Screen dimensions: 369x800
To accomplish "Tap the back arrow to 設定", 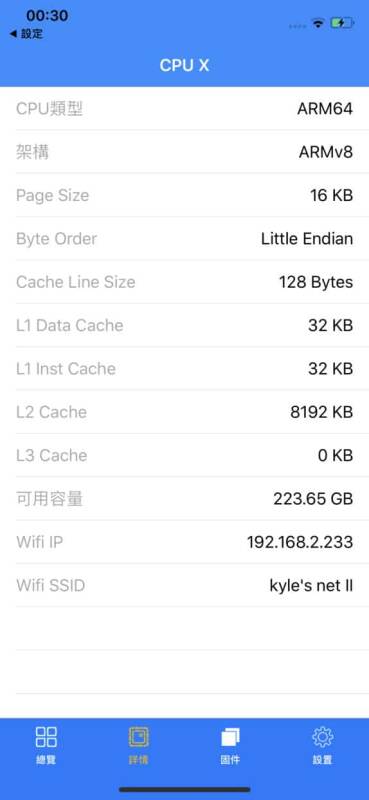I will tap(26, 34).
